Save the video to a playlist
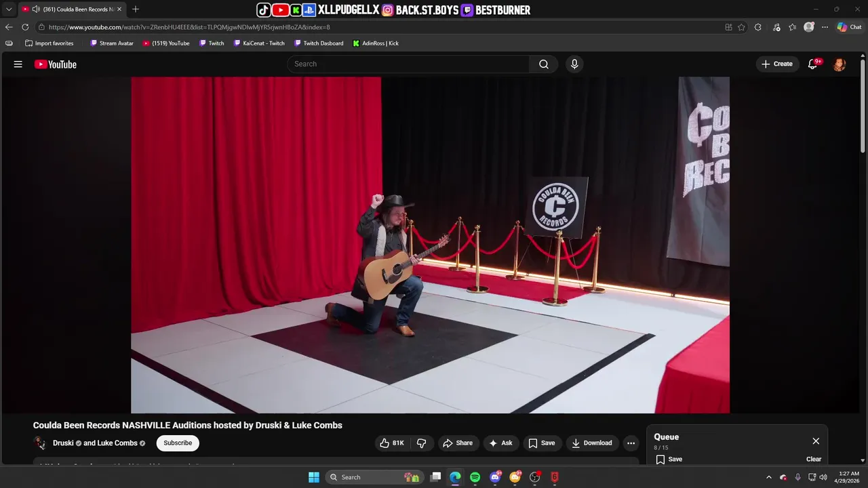This screenshot has height=488, width=868. [542, 443]
